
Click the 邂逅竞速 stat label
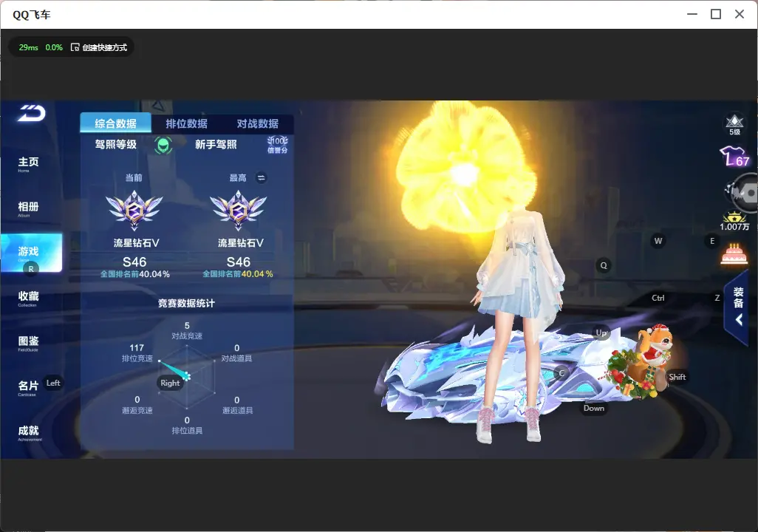[137, 410]
